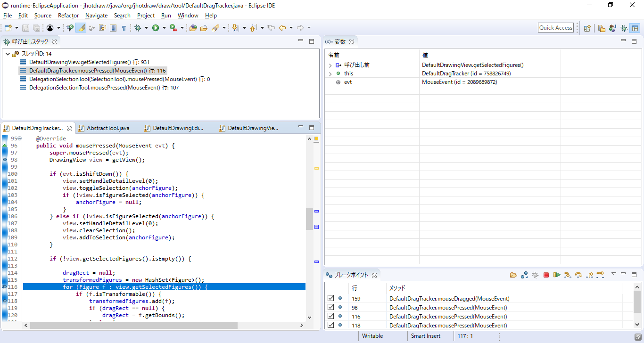
Task: Switch to AbstractTool.java editor tab
Action: (x=108, y=128)
